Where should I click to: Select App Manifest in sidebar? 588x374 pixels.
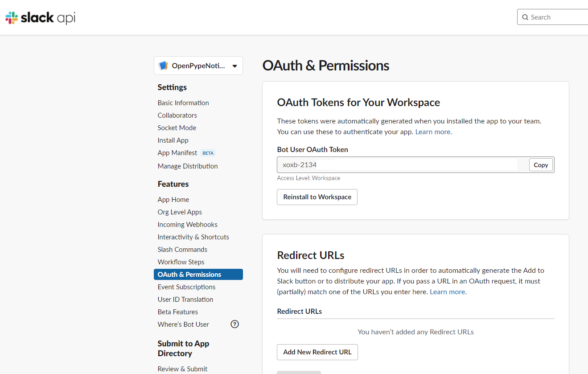177,153
